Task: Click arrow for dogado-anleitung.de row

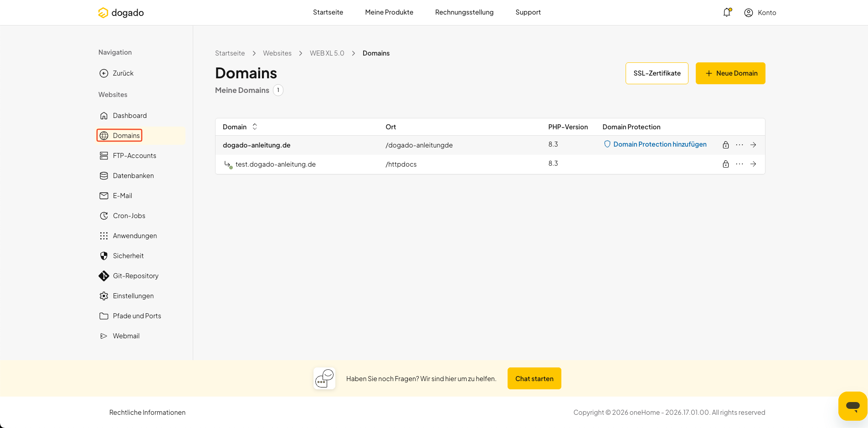Action: (x=753, y=145)
